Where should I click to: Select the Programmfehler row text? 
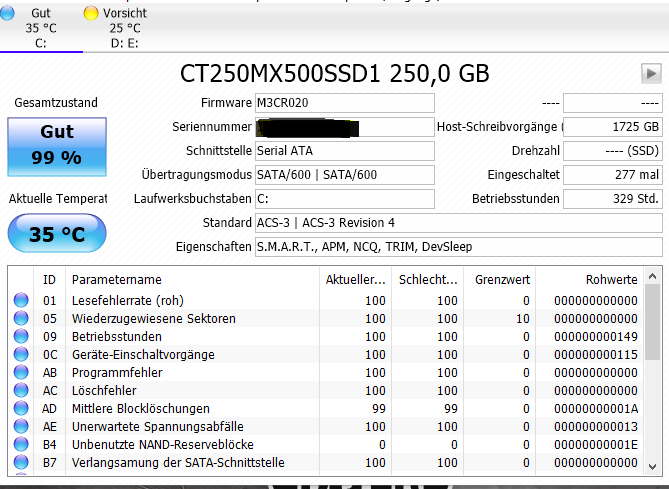tap(117, 373)
